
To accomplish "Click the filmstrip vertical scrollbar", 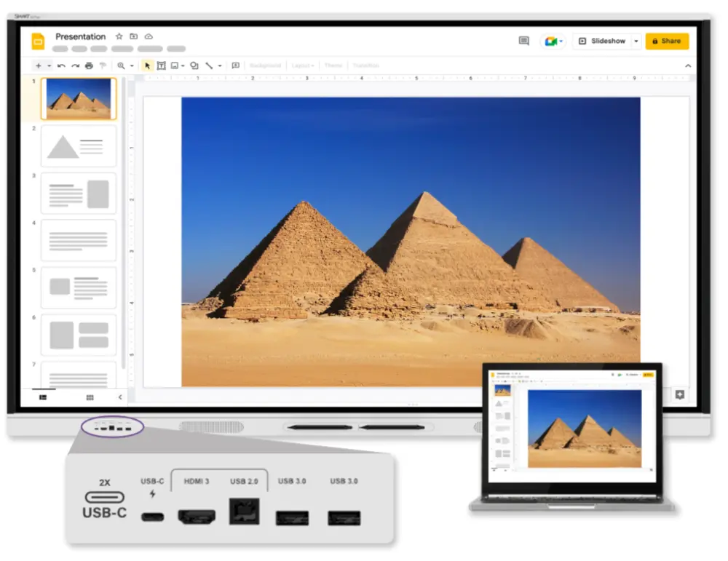I will point(124,223).
